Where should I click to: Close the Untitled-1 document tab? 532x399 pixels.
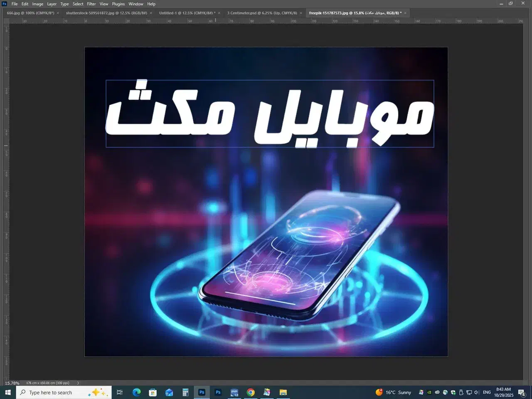219,13
